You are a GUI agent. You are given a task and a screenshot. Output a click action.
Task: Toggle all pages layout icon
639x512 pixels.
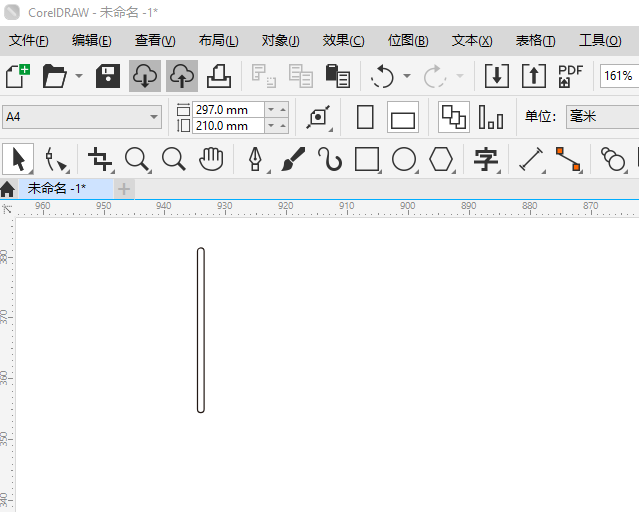tap(454, 117)
